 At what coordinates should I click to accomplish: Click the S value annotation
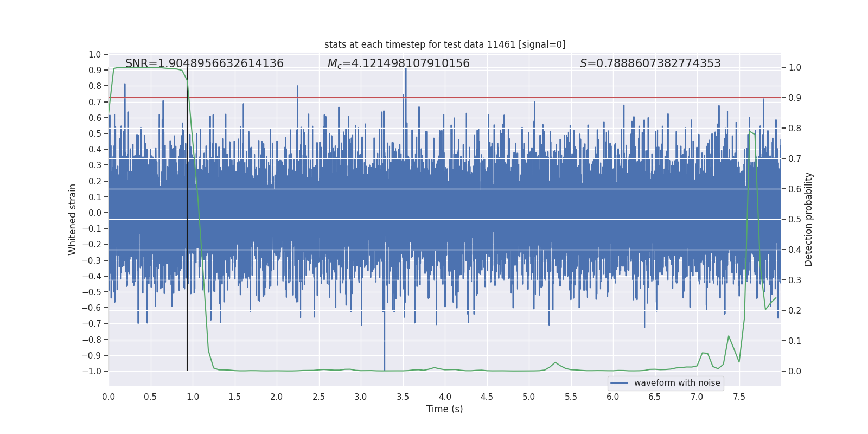[x=650, y=63]
